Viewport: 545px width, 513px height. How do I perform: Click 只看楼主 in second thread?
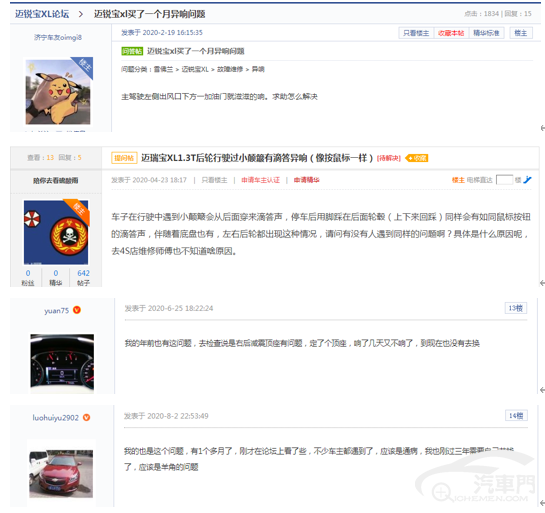click(214, 180)
